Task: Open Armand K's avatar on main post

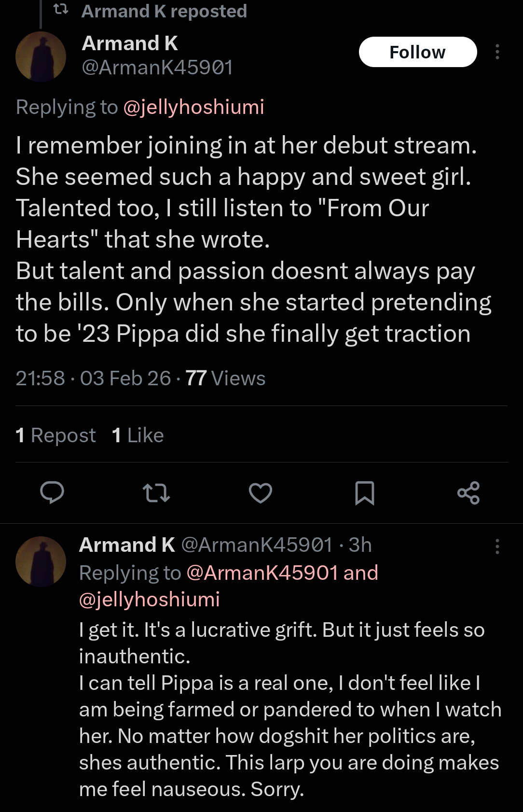Action: pos(41,56)
